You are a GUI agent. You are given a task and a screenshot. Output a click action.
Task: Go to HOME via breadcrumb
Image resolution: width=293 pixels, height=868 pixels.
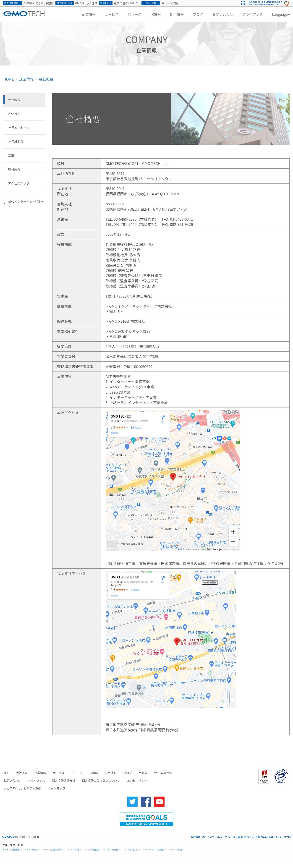pos(9,79)
